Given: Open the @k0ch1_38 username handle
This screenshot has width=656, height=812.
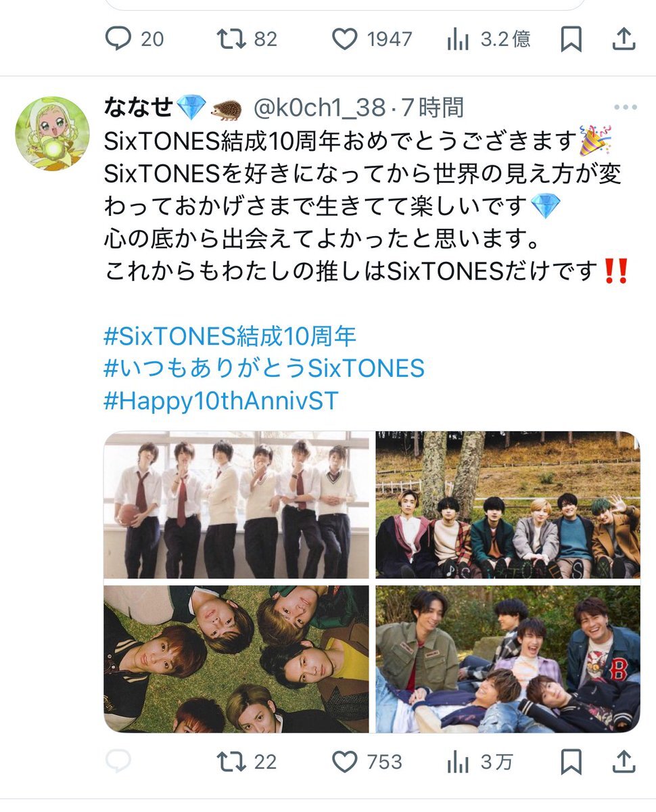Looking at the screenshot, I should tap(319, 108).
